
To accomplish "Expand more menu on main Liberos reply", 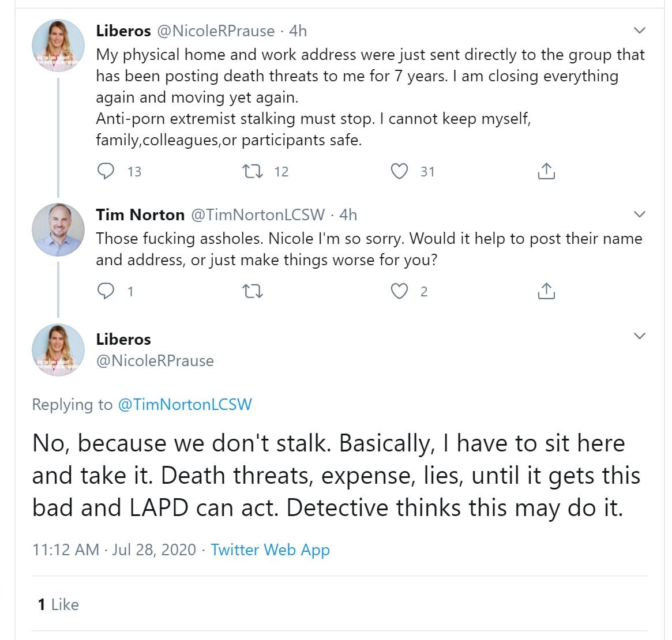I will (x=639, y=336).
